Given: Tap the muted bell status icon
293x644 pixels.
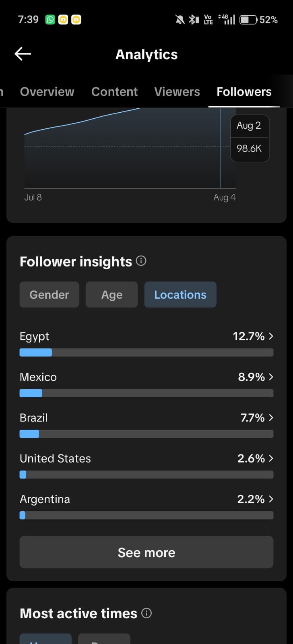Looking at the screenshot, I should [180, 19].
